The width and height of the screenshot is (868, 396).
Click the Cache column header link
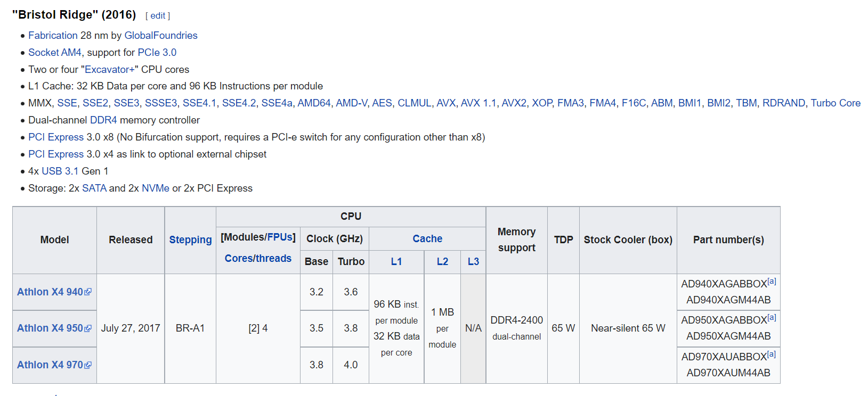pyautogui.click(x=427, y=238)
